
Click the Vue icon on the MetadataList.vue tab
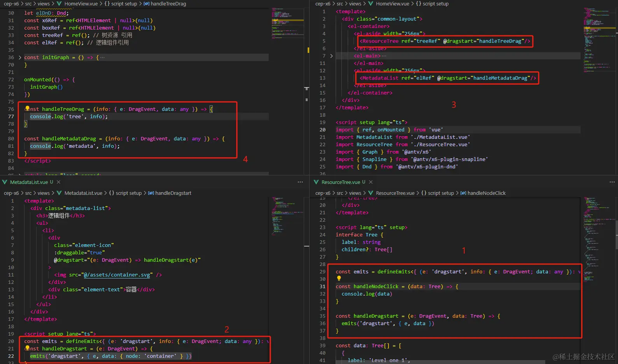(5, 182)
